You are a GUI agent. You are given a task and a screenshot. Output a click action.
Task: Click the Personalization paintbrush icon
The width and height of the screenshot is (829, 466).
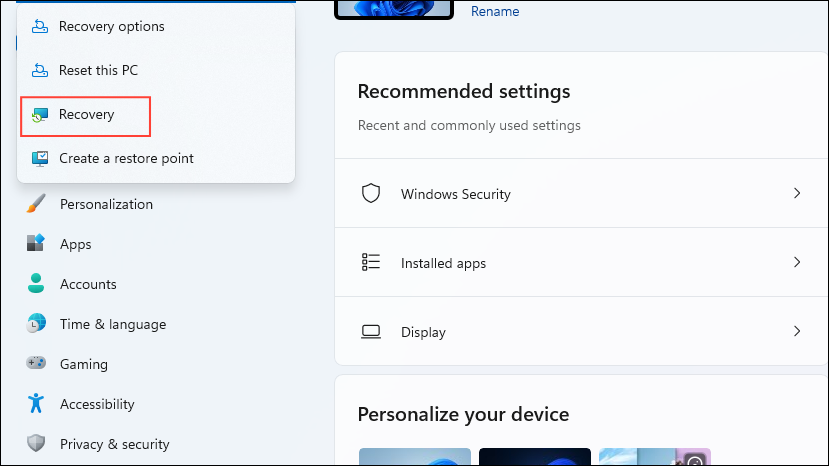pos(36,204)
